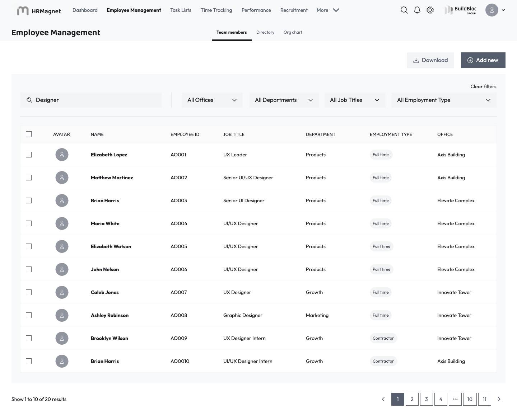Open the All Employment Type dropdown

444,100
